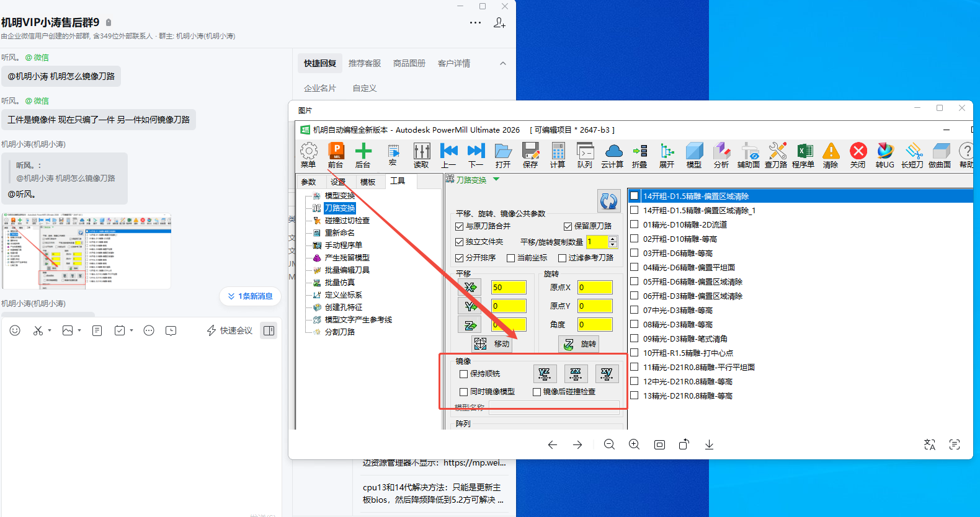Open chat history clock bubble icon
Viewport: 980px width, 517px height.
[171, 331]
